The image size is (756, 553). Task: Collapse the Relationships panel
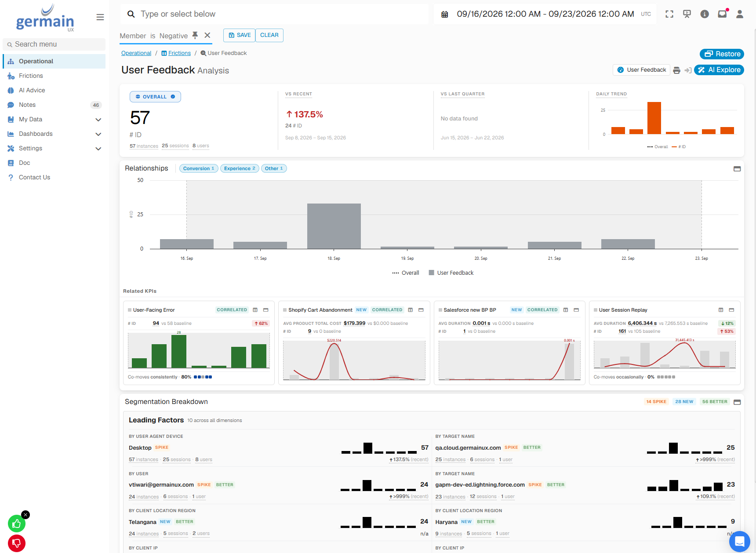737,169
